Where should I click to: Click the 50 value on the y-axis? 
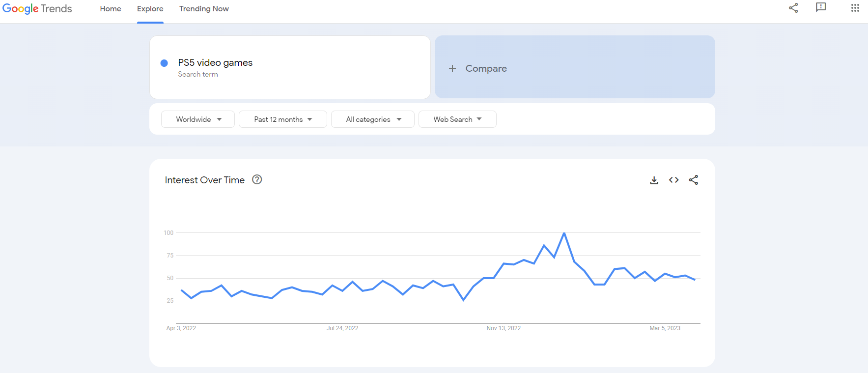pyautogui.click(x=170, y=278)
